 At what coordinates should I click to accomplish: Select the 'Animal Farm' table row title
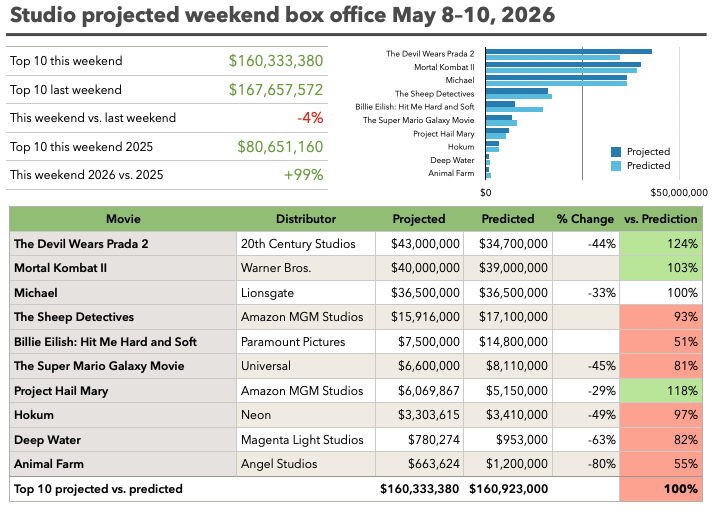tap(49, 464)
